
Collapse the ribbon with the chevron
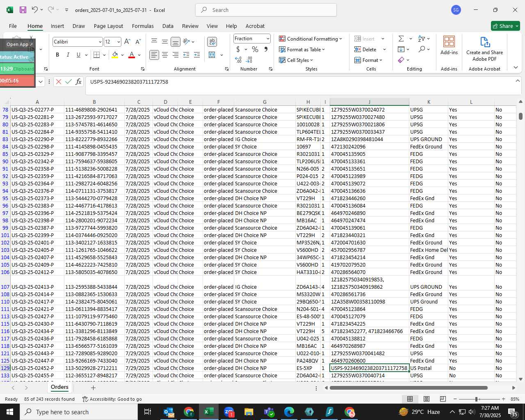(516, 68)
